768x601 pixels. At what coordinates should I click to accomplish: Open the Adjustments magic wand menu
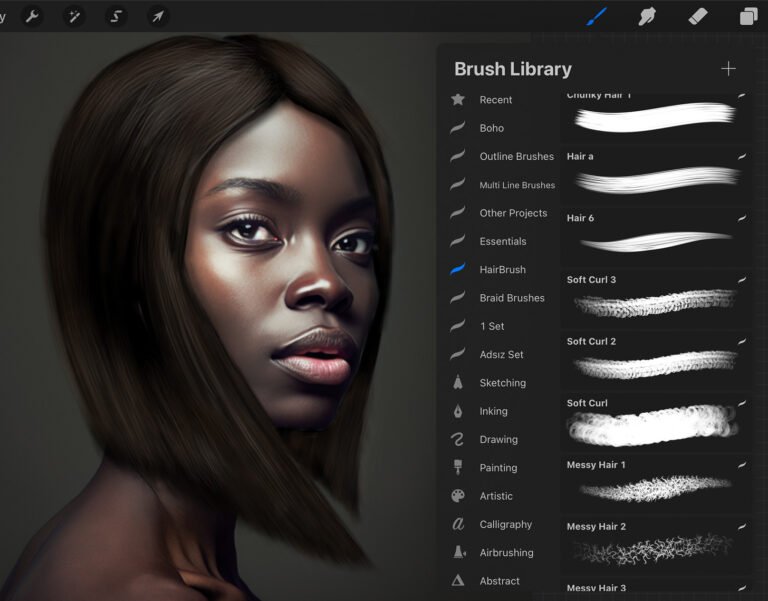coord(74,17)
